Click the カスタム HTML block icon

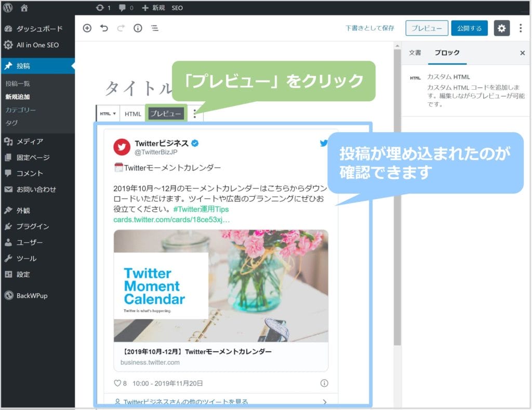tap(415, 78)
